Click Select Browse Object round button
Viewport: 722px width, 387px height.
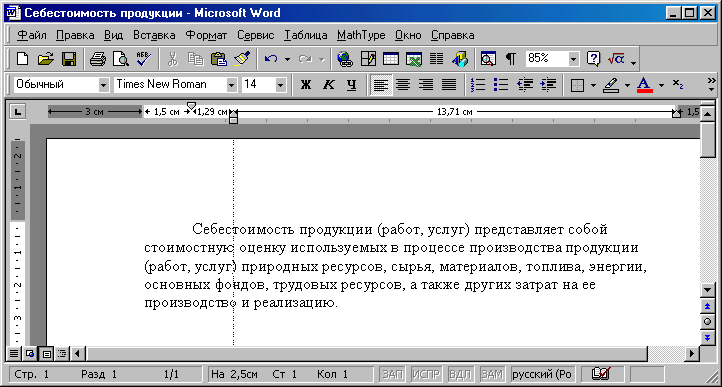[x=708, y=322]
